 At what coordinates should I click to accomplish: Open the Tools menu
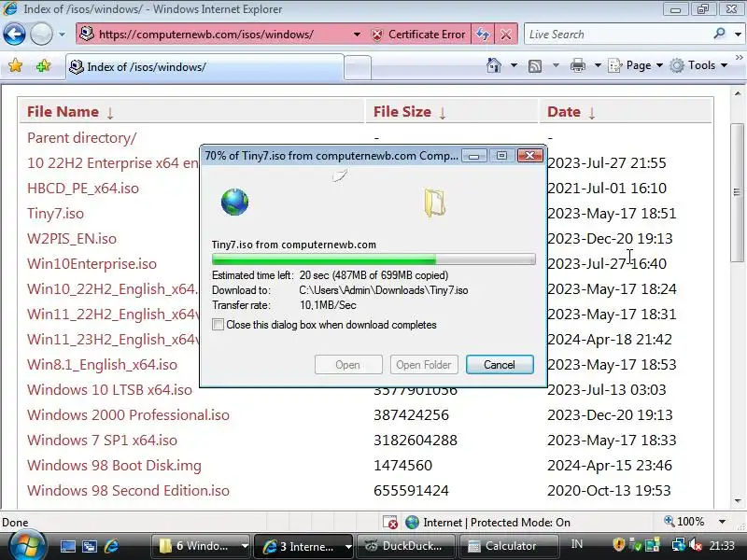[x=698, y=65]
